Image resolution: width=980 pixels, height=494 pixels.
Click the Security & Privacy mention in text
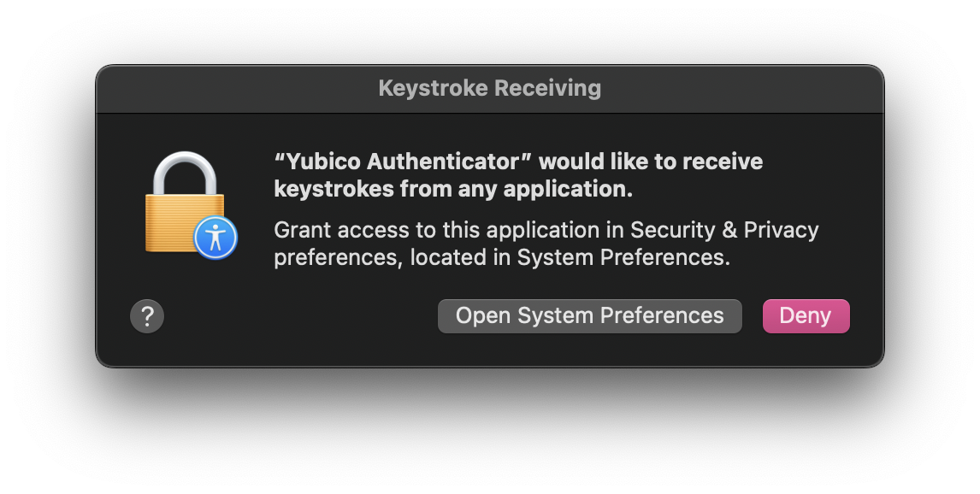pos(723,229)
